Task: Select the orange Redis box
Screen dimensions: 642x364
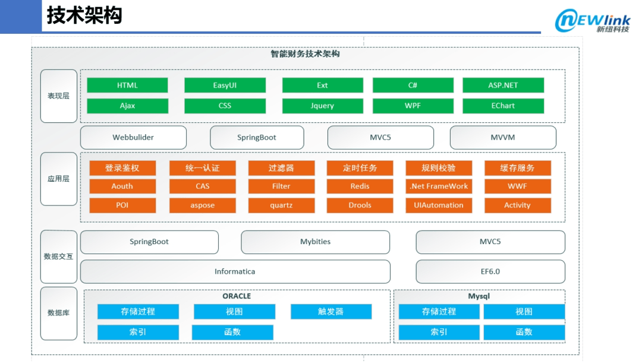Action: point(360,186)
